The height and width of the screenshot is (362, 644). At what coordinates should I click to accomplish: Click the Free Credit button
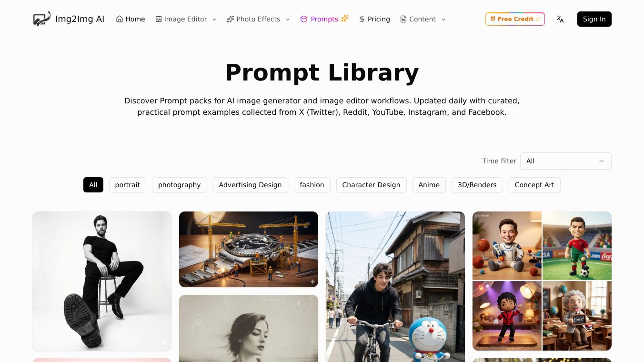[x=515, y=19]
